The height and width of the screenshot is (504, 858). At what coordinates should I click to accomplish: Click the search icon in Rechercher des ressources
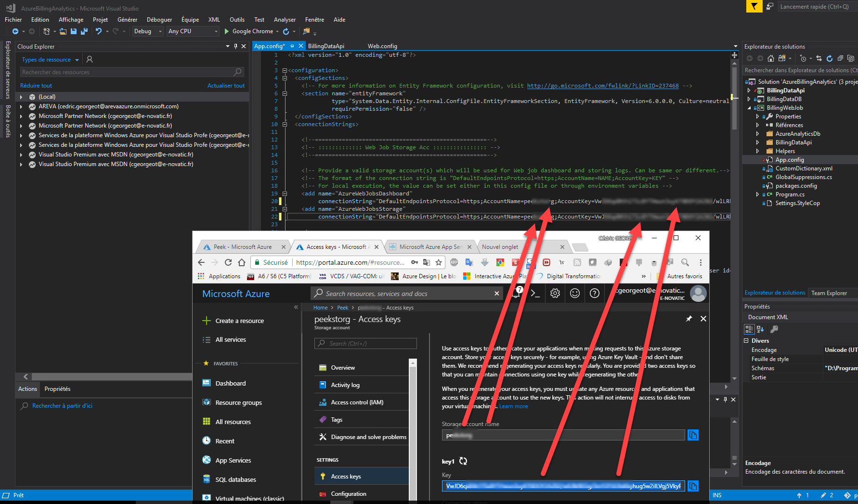pyautogui.click(x=237, y=72)
